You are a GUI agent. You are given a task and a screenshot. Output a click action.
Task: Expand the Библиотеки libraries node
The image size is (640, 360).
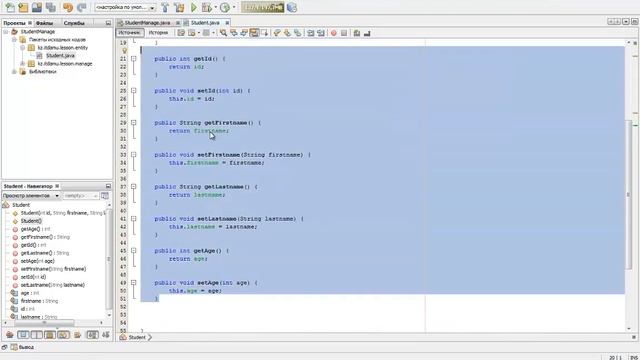pos(14,71)
